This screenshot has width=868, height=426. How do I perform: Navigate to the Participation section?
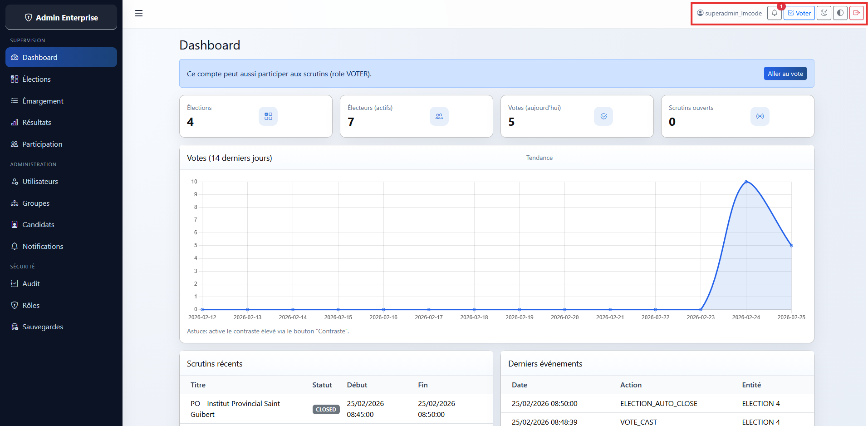coord(42,144)
